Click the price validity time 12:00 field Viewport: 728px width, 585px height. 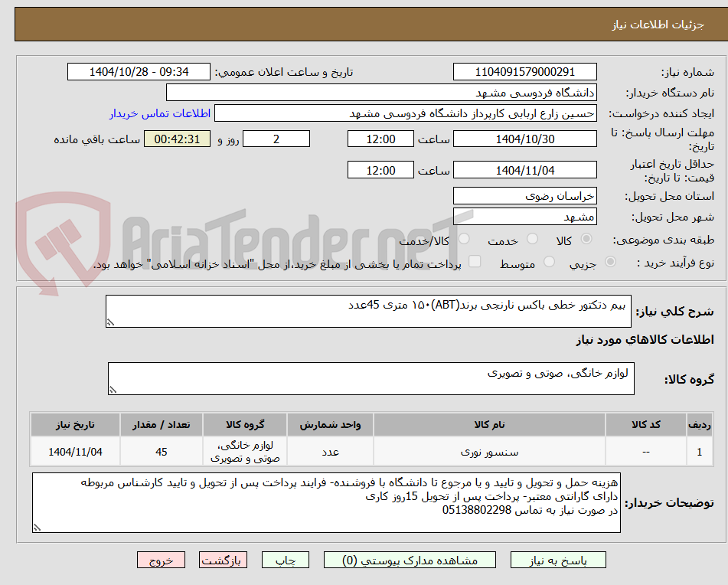pyautogui.click(x=380, y=170)
